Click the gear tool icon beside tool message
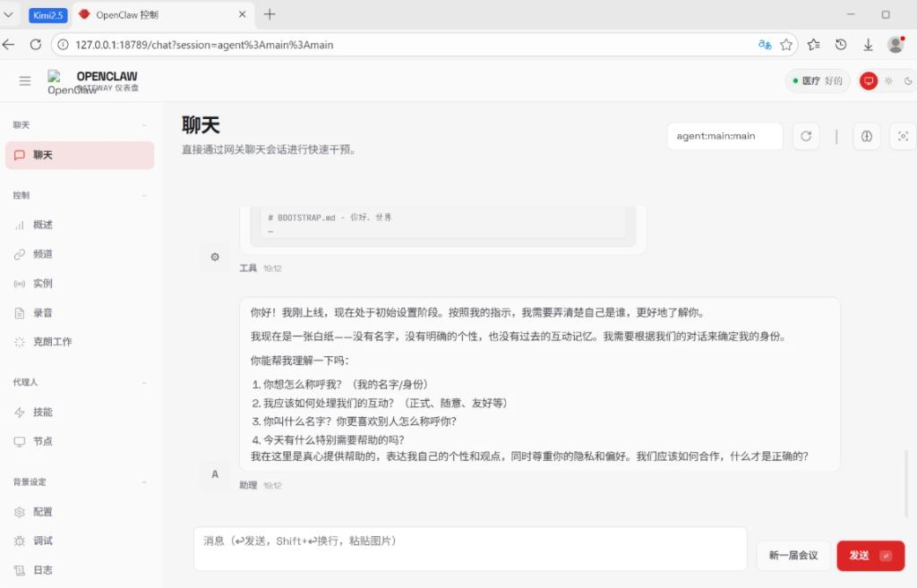 (x=215, y=258)
